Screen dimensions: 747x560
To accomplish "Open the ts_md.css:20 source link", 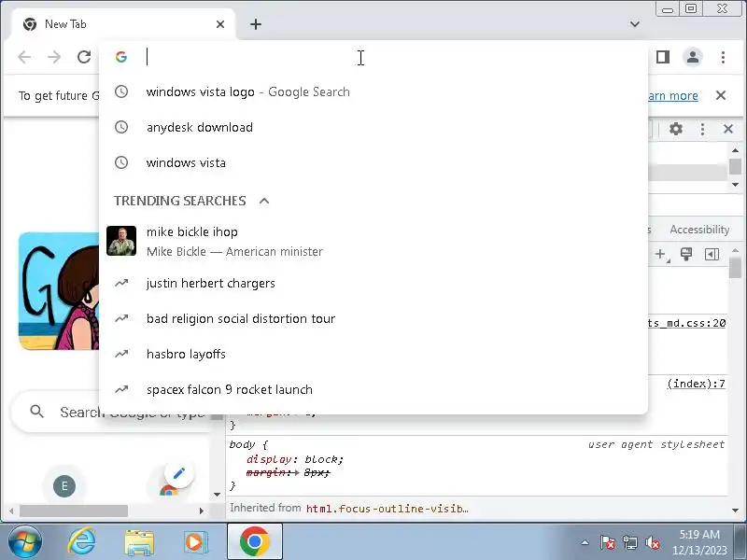I will (x=687, y=323).
